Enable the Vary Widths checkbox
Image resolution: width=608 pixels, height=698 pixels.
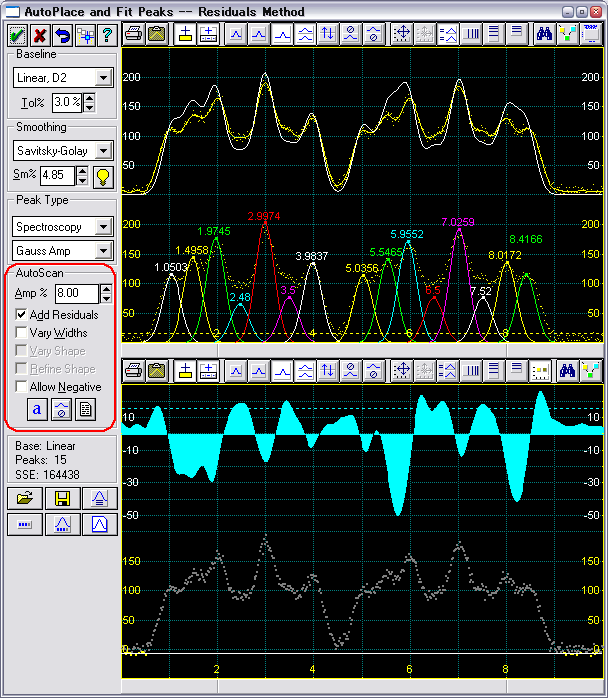pyautogui.click(x=22, y=333)
